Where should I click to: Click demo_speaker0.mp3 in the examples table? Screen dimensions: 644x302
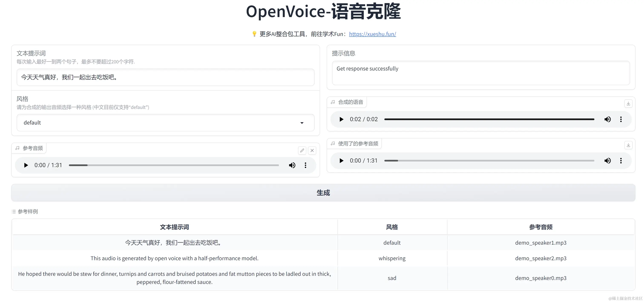point(540,278)
